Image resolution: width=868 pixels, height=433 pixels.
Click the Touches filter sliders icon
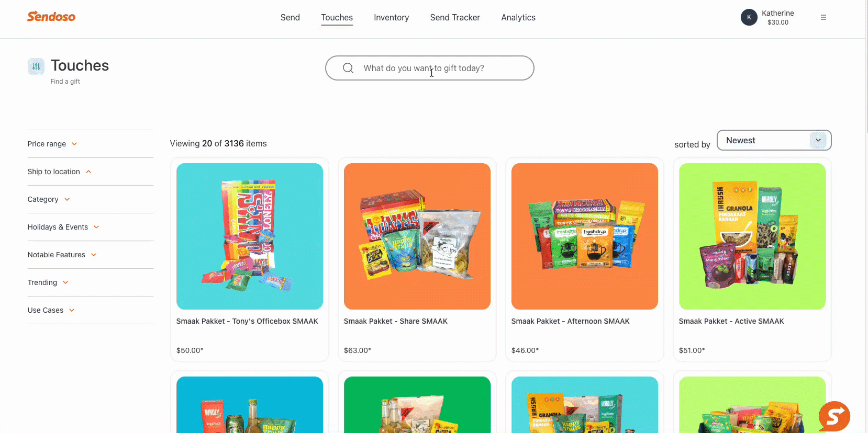pos(36,66)
